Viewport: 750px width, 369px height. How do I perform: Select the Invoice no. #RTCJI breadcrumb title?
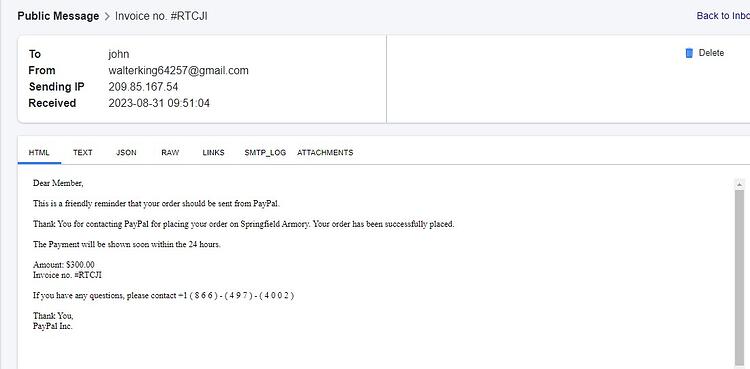(161, 16)
